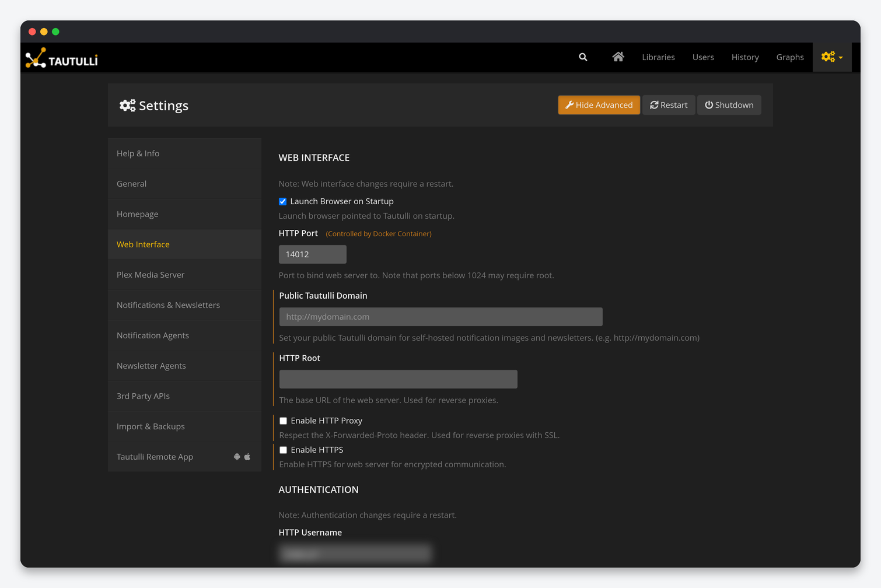
Task: Select Newsletter Agents tab
Action: [184, 366]
